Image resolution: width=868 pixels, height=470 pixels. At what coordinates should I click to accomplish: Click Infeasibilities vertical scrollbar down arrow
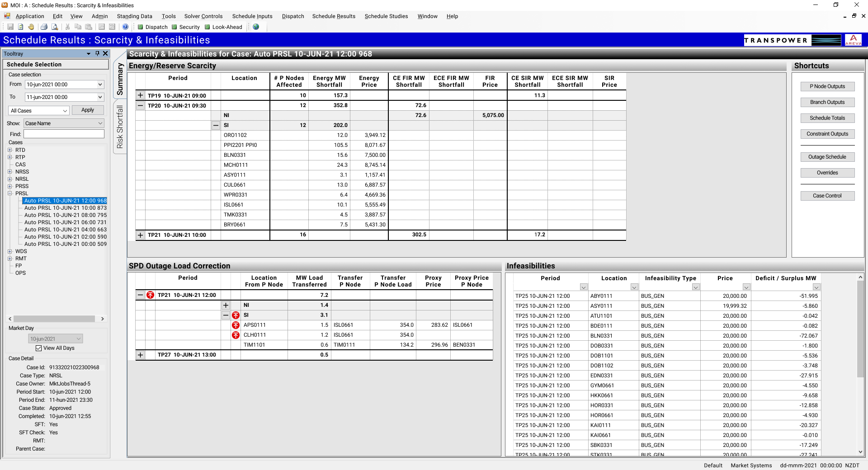click(x=860, y=451)
